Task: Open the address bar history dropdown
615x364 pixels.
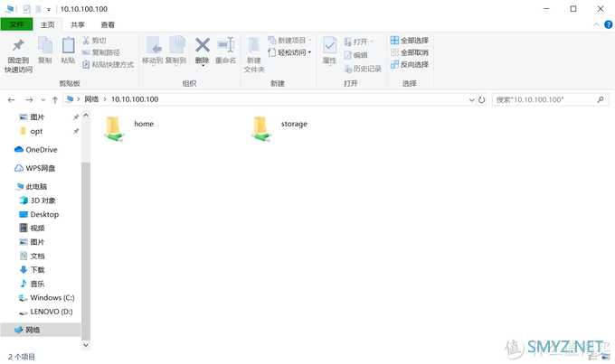Action: 468,99
